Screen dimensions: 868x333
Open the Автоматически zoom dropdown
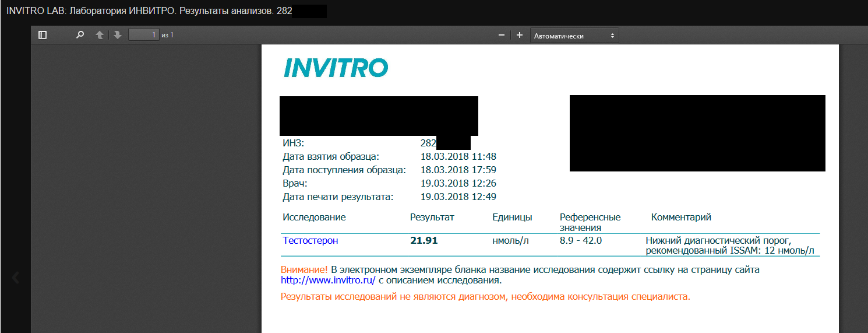click(x=574, y=36)
